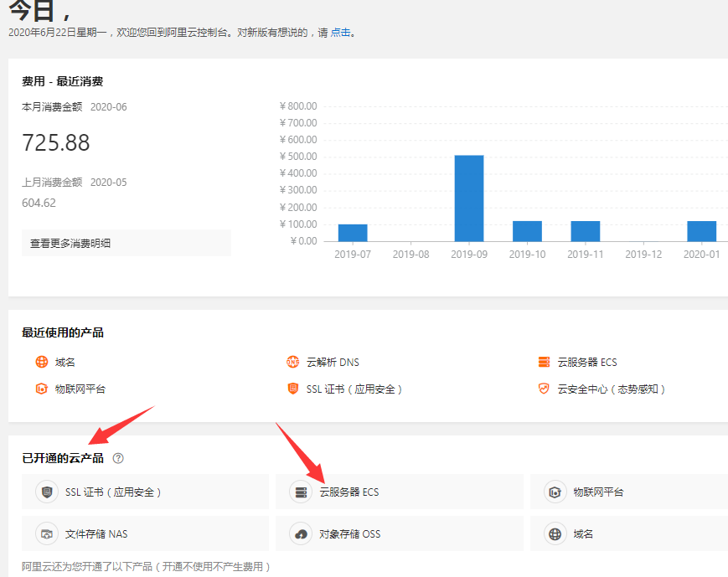Open 物联网平台 in recently used products
The height and width of the screenshot is (577, 728).
coord(80,389)
